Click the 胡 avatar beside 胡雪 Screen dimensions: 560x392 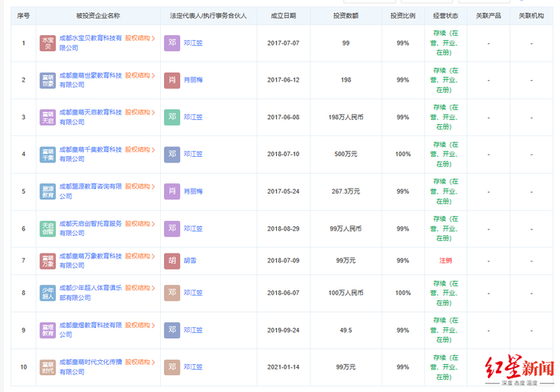pyautogui.click(x=172, y=260)
